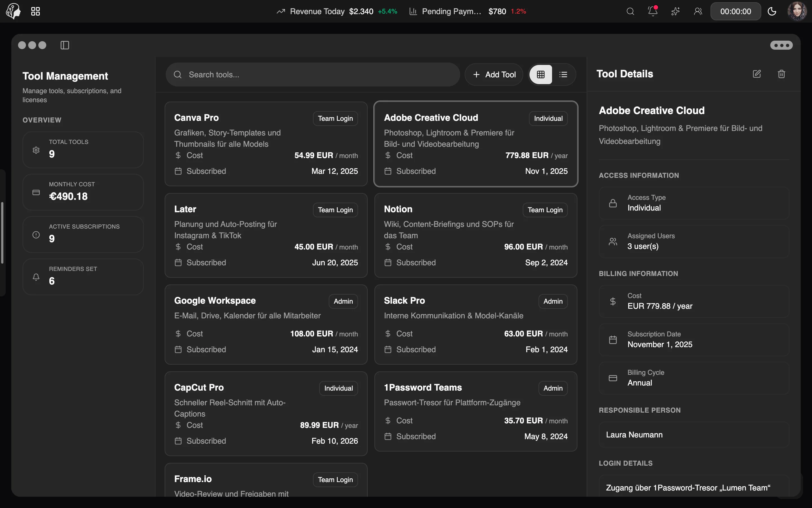Toggle the sidebar panel icon
The height and width of the screenshot is (508, 812).
click(x=65, y=45)
